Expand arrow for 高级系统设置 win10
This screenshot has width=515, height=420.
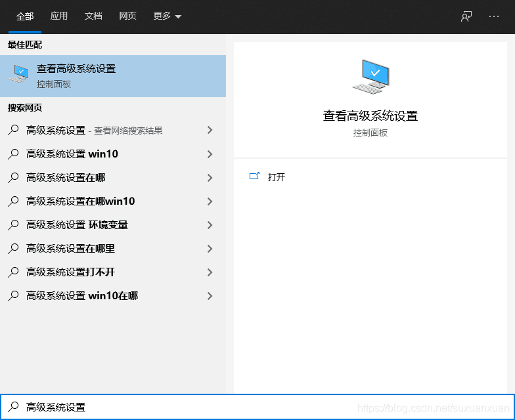(x=210, y=154)
